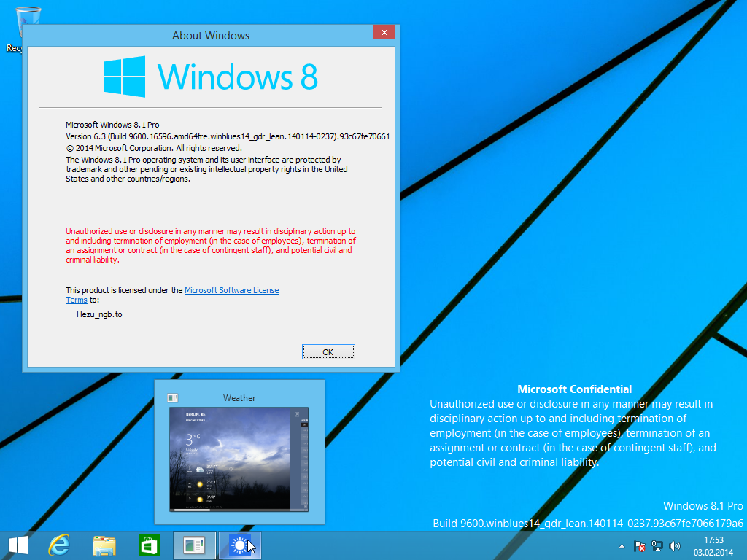Open the Microsoft Software License Terms link
The height and width of the screenshot is (560, 747).
pos(231,290)
